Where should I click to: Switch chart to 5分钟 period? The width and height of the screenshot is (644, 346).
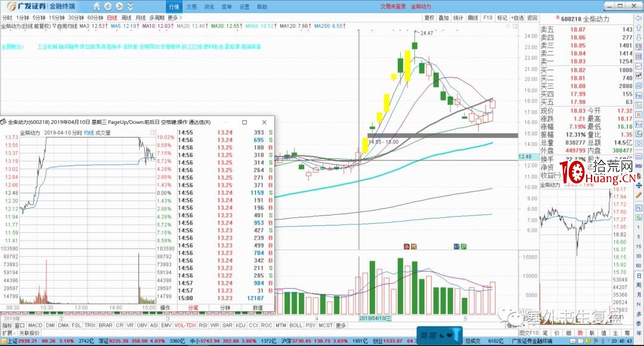coord(39,18)
